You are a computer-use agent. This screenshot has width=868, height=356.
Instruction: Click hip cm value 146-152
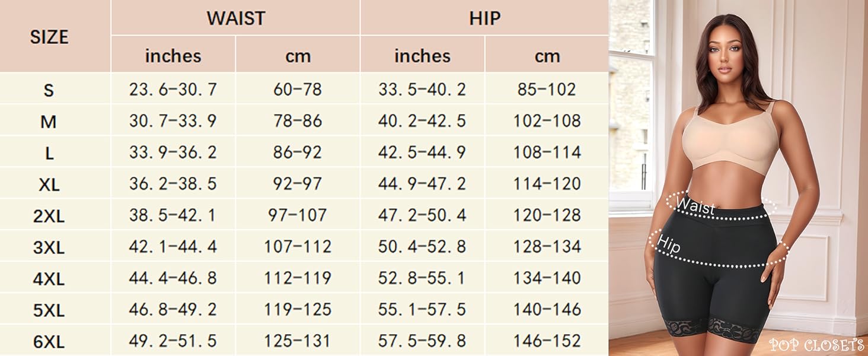547,341
